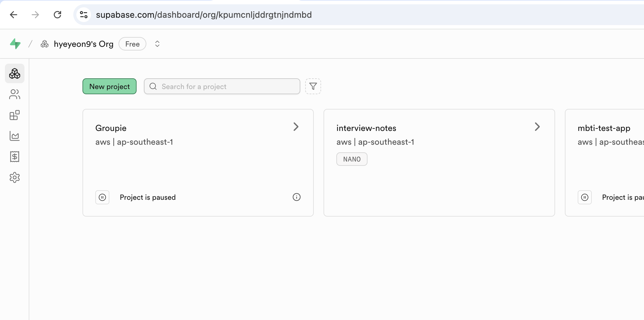The image size is (644, 320).
Task: Open Groupie project via its chevron arrow
Action: [296, 127]
